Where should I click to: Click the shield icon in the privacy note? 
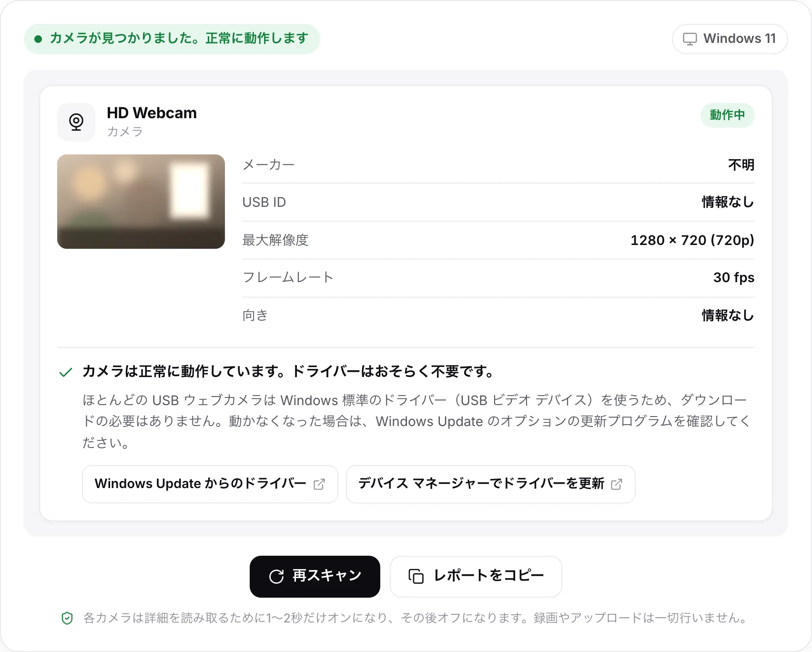(67, 618)
